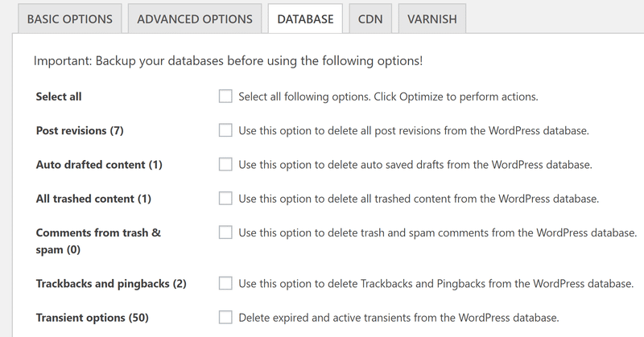Click the 'Post revisions (7)' label
The image size is (644, 337).
(80, 130)
